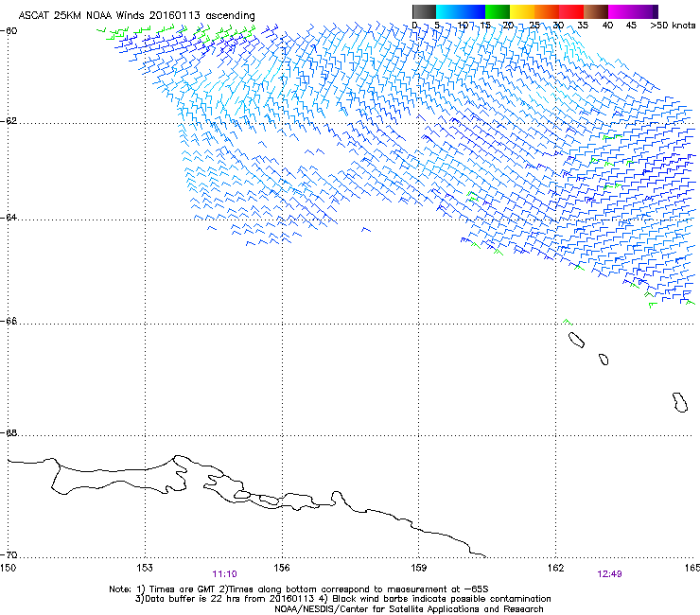This screenshot has width=700, height=615.
Task: Click the latitude label '-62'
Action: pos(9,121)
